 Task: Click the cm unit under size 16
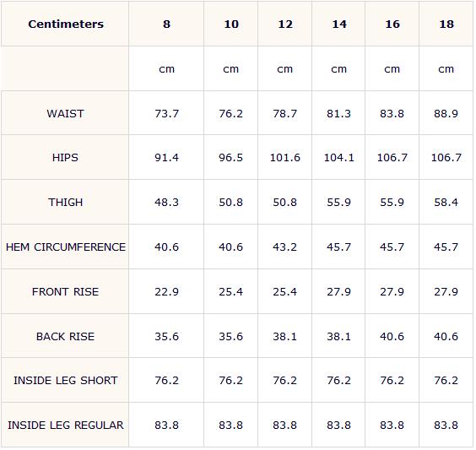[x=392, y=69]
